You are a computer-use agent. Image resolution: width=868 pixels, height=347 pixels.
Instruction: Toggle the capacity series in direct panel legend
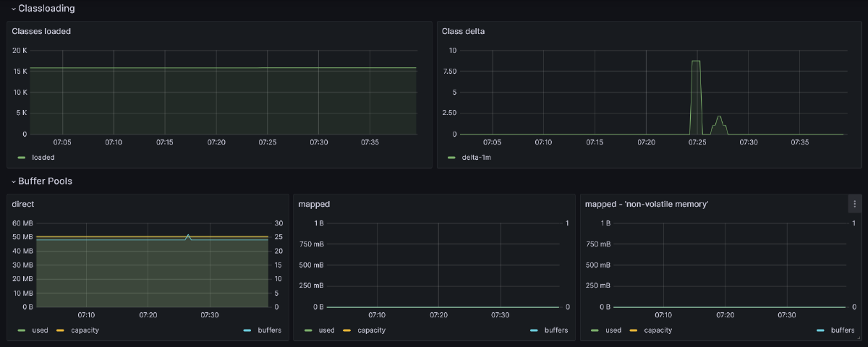pos(85,330)
